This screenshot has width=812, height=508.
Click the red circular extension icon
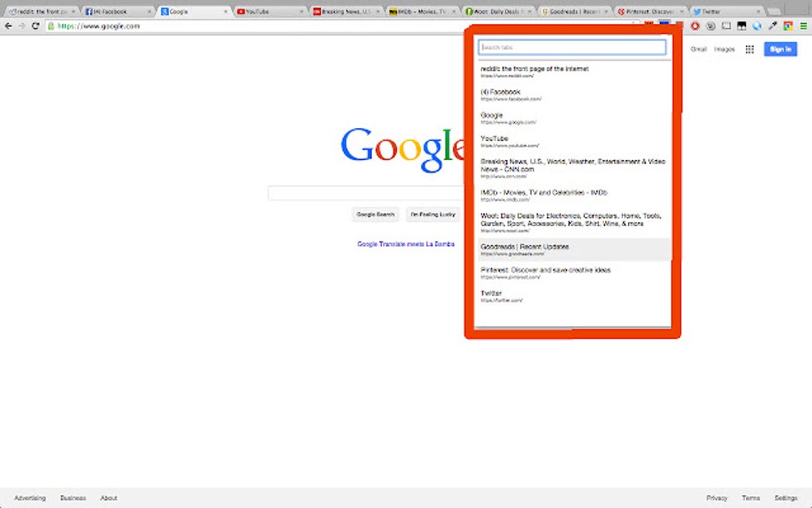(695, 25)
